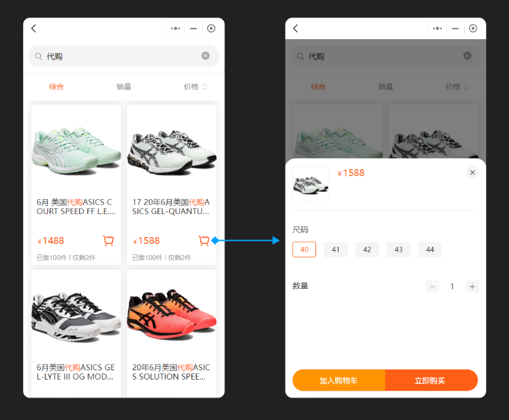The image size is (509, 420).
Task: Choose size 42
Action: pyautogui.click(x=367, y=250)
